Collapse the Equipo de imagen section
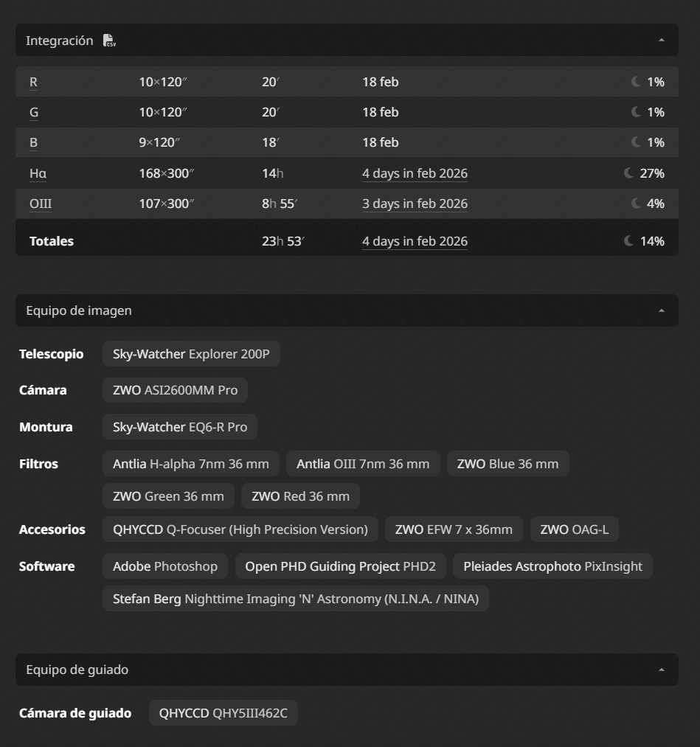This screenshot has width=700, height=747. tap(662, 310)
